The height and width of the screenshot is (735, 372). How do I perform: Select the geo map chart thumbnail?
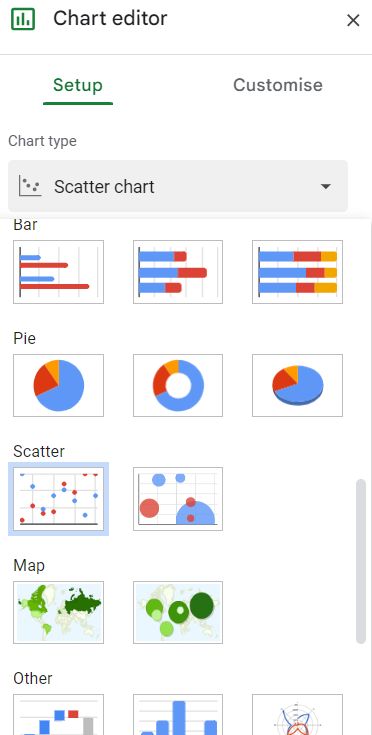click(59, 612)
